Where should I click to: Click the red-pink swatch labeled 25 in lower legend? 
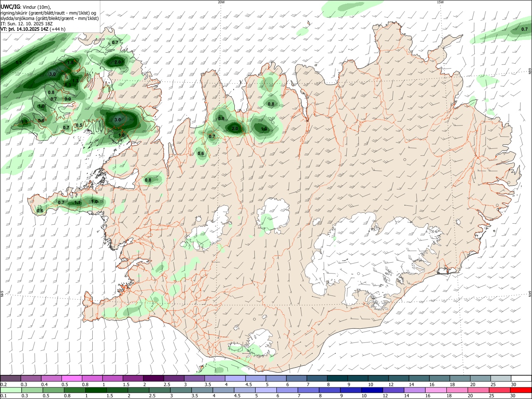pyautogui.click(x=500, y=390)
